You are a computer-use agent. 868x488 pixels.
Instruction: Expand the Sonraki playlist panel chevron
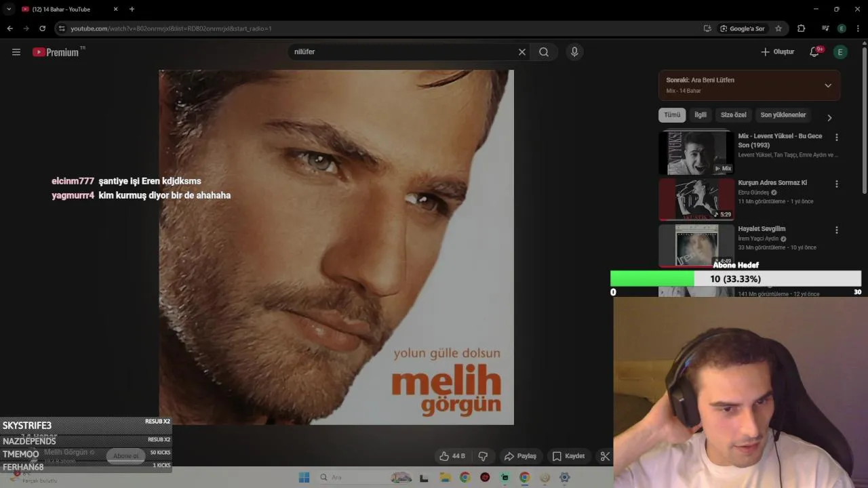pos(828,85)
